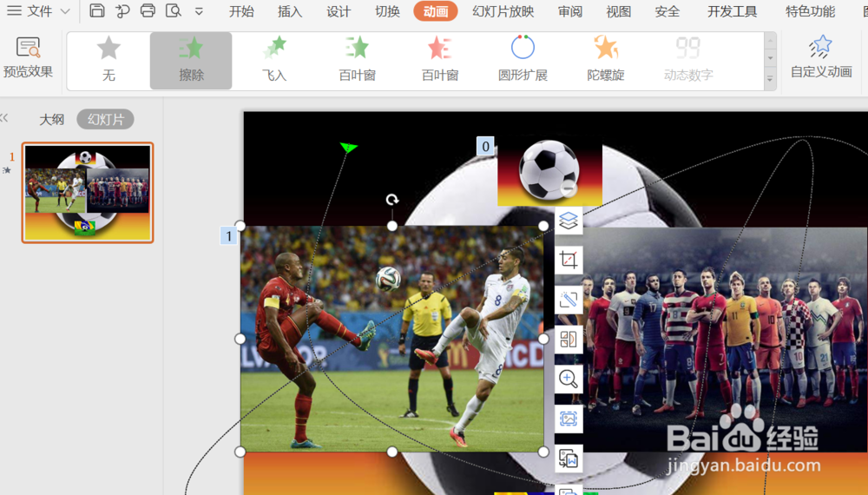868x495 pixels.
Task: Click animation order tag 0
Action: [x=485, y=147]
